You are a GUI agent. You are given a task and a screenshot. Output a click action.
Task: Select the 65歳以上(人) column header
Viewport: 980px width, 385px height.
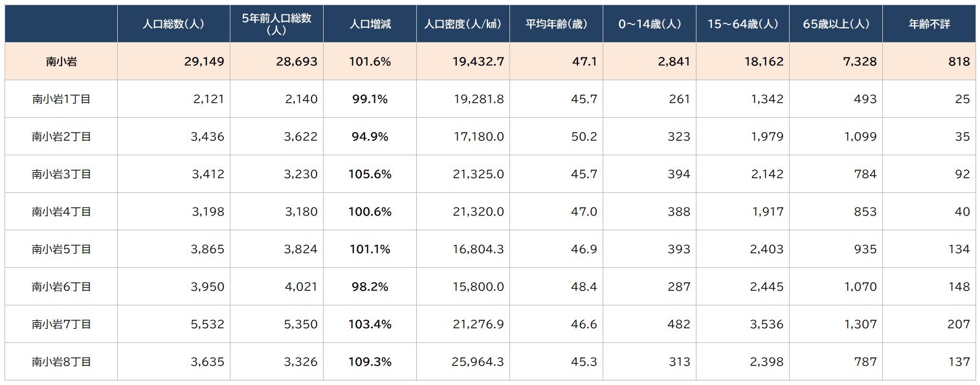836,24
